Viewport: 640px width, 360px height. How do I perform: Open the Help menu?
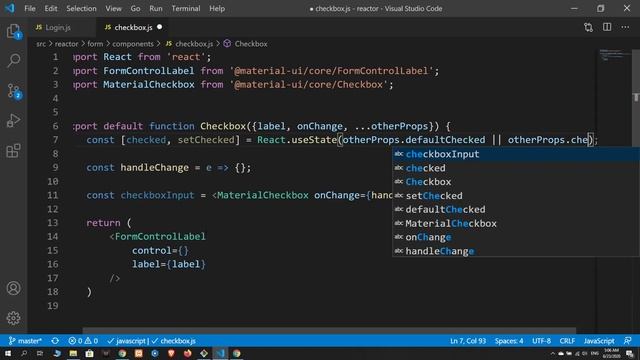tap(217, 8)
